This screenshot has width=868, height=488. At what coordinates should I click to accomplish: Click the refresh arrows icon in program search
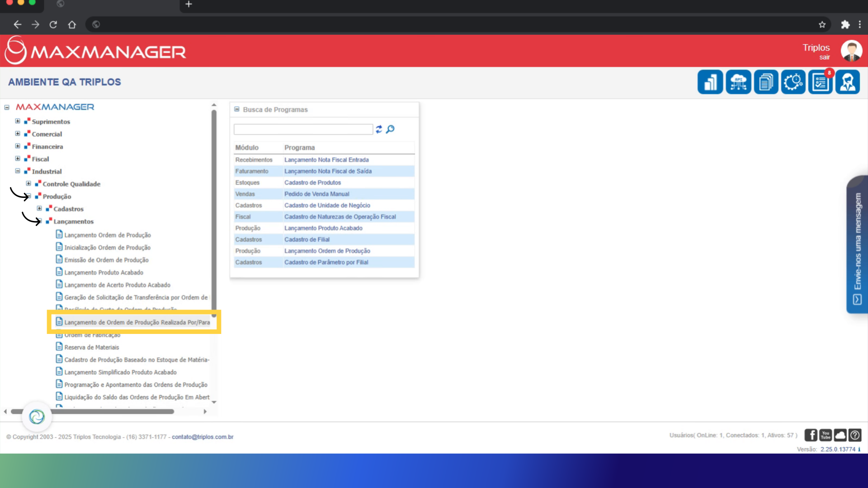(x=379, y=129)
